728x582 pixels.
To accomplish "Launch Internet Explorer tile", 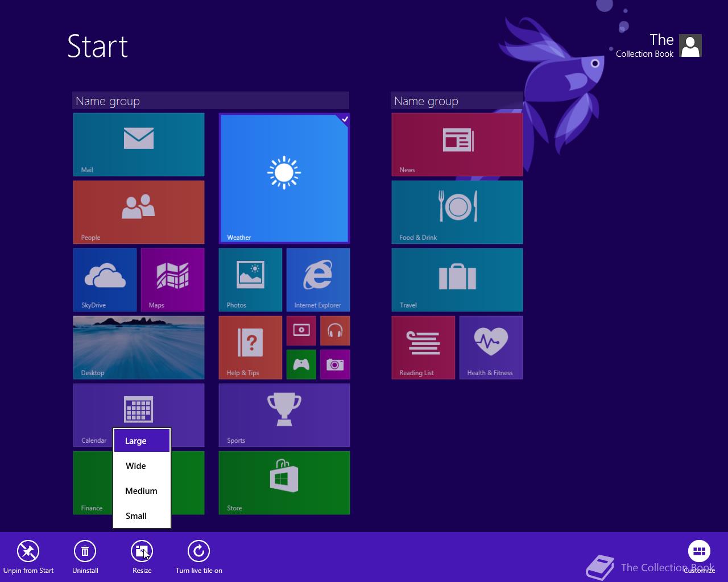I will pos(318,280).
